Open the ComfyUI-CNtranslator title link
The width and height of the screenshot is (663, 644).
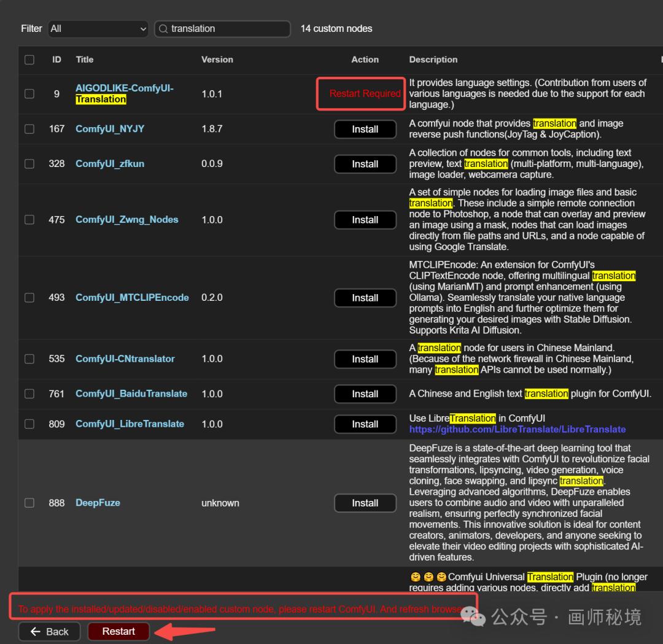[125, 359]
